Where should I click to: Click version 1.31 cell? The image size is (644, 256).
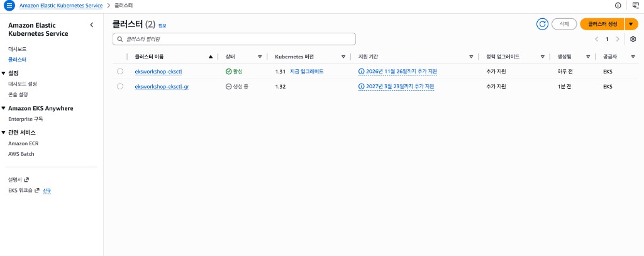[x=280, y=72]
